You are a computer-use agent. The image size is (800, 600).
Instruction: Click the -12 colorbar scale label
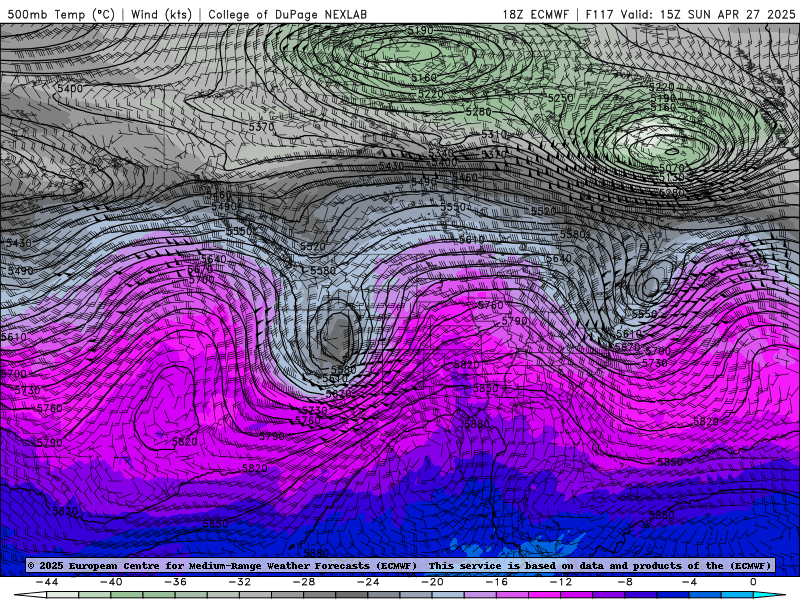coord(561,582)
